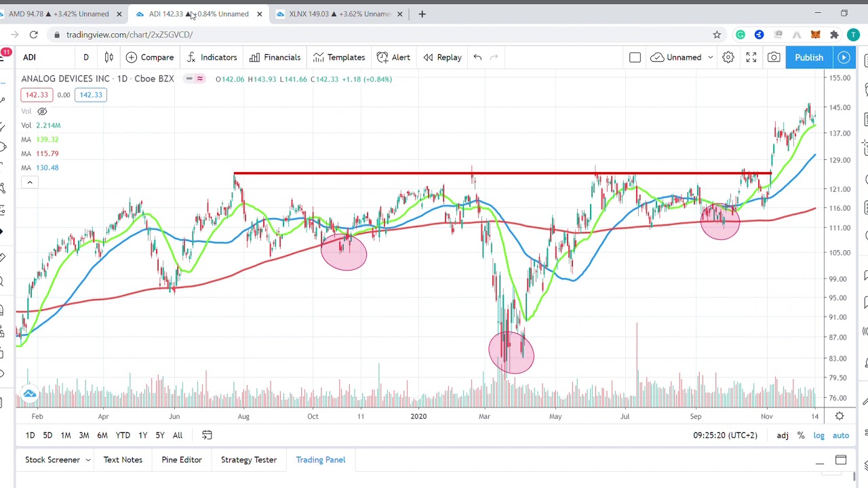
Task: Set time range to 5Y
Action: (x=160, y=435)
